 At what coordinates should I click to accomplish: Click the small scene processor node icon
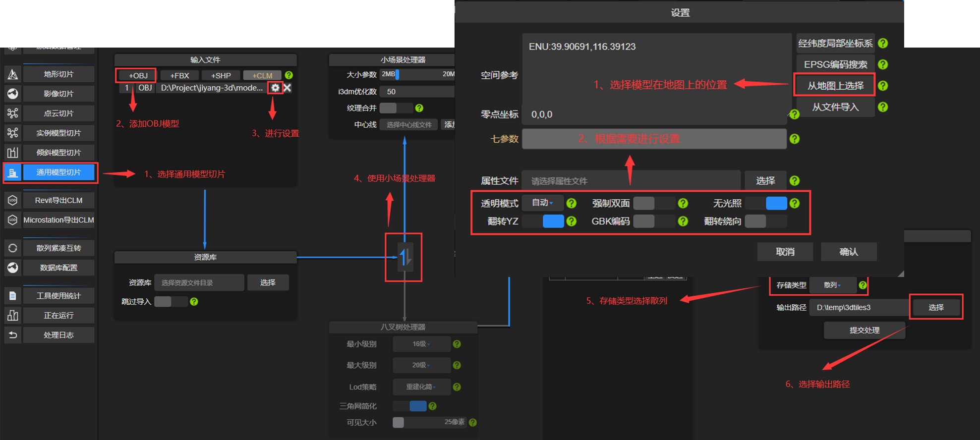point(404,257)
